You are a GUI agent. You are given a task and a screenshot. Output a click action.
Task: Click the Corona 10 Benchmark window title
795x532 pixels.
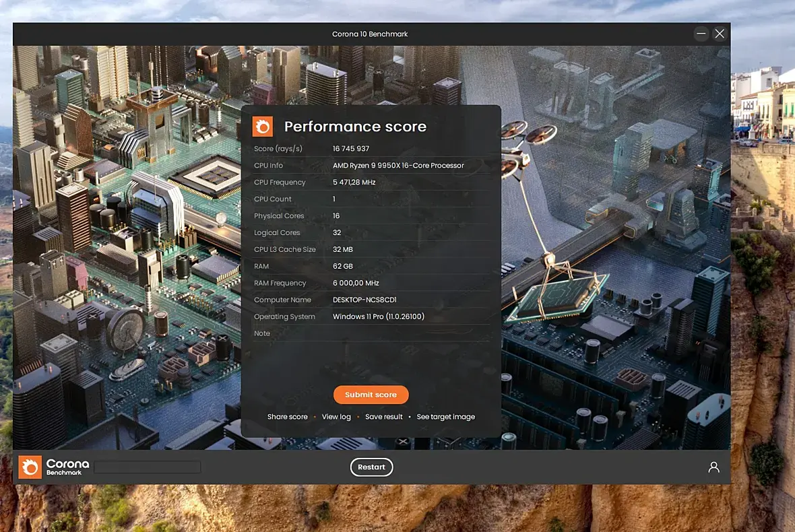pos(370,34)
